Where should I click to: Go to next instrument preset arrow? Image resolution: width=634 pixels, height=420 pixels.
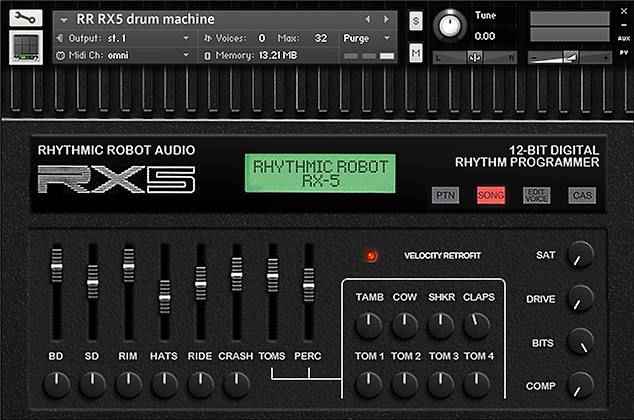387,19
